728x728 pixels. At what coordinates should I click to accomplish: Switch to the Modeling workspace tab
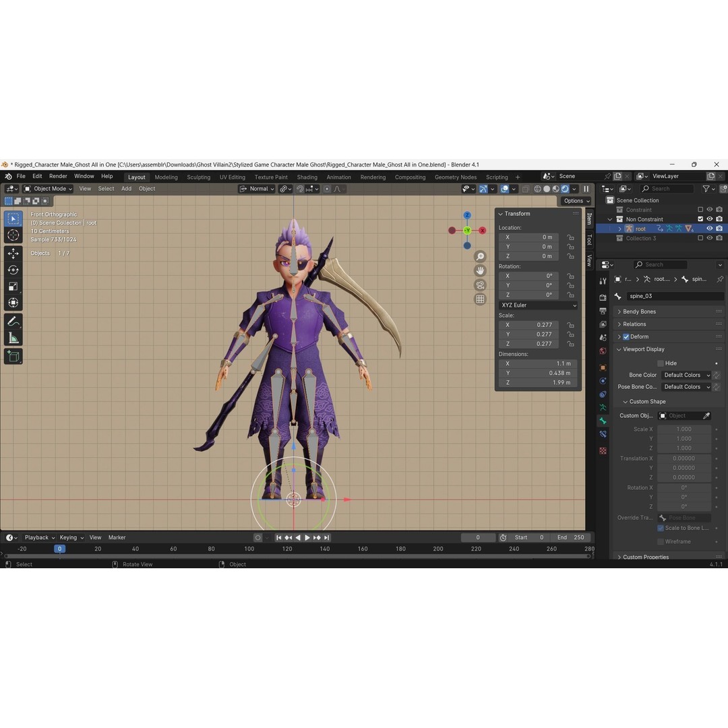click(x=166, y=177)
